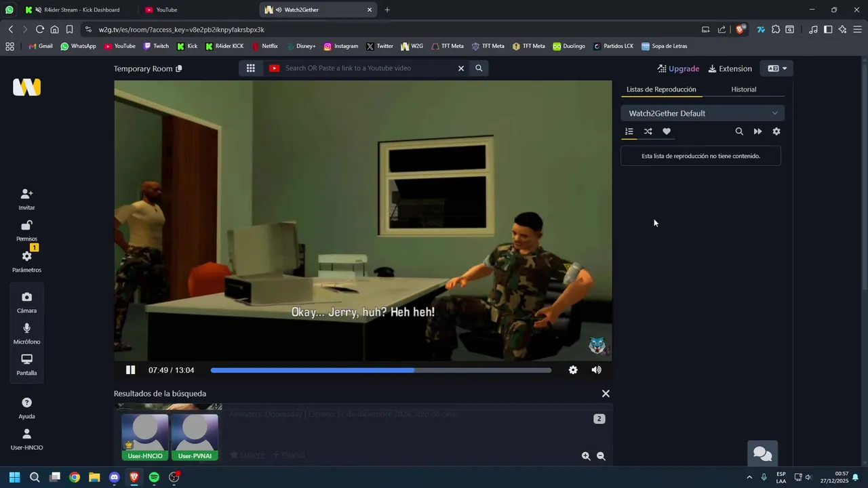Toggle the Cámara on
868x488 pixels.
coord(26,302)
